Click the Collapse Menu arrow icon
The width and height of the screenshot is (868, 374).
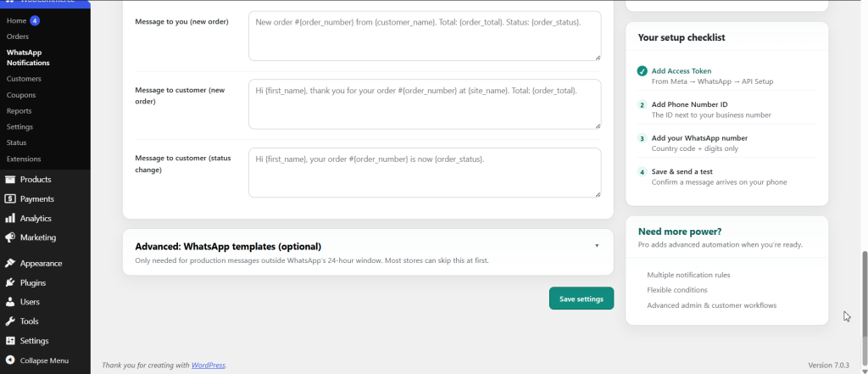click(10, 360)
